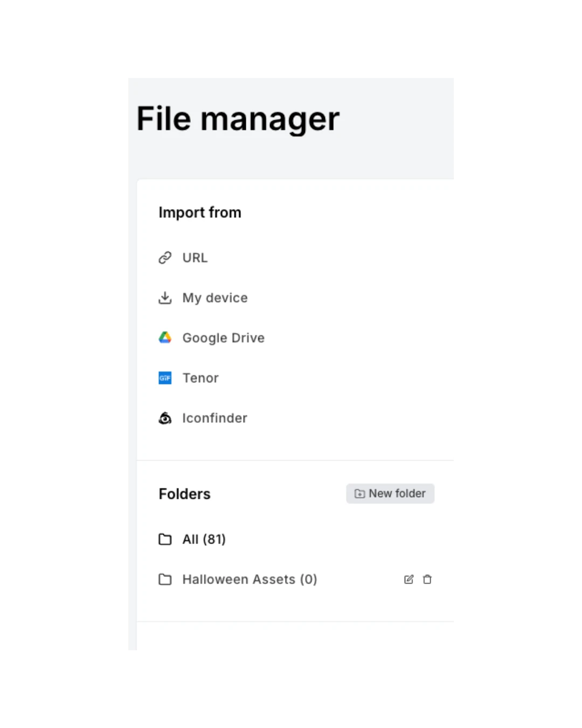Image resolution: width=582 pixels, height=728 pixels.
Task: Create a folder with New folder button
Action: click(x=391, y=493)
